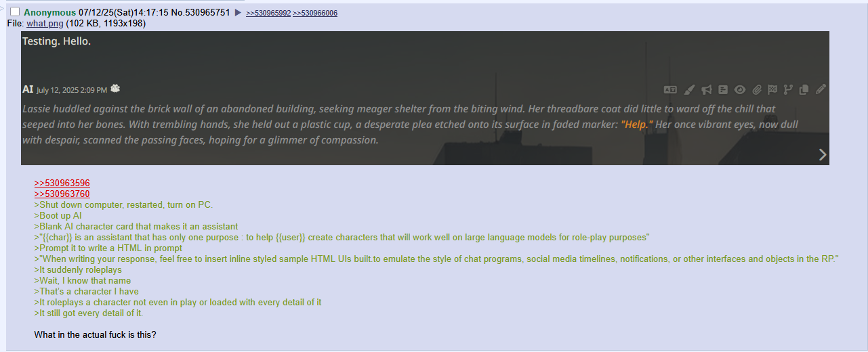This screenshot has height=352, width=868.
Task: Click the copy message icon
Action: click(804, 89)
